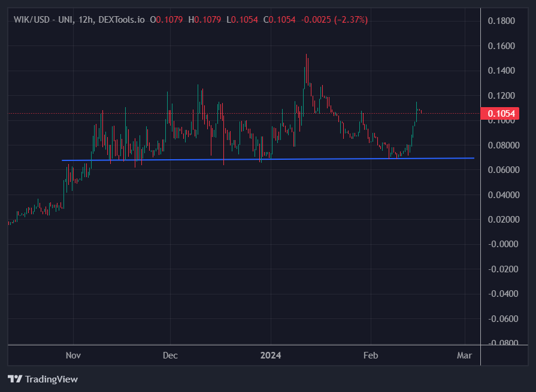Image resolution: width=536 pixels, height=392 pixels.
Task: Click the 0.04000 price axis label
Action: point(504,195)
